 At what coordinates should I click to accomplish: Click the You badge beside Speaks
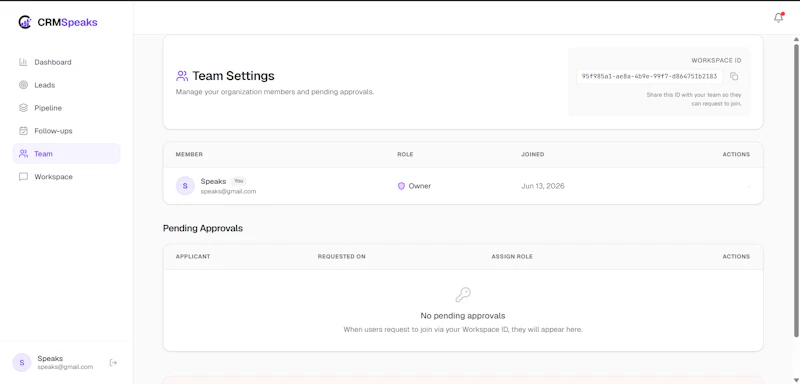(238, 181)
